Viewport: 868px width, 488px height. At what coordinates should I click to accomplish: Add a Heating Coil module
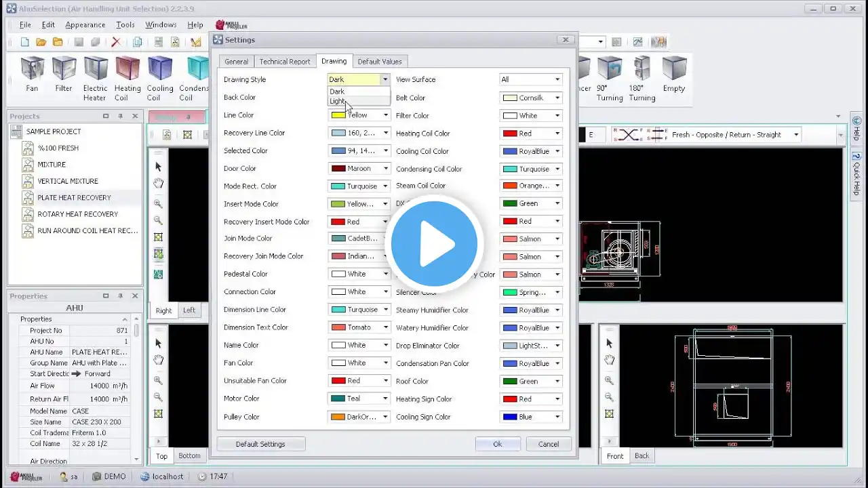click(127, 79)
